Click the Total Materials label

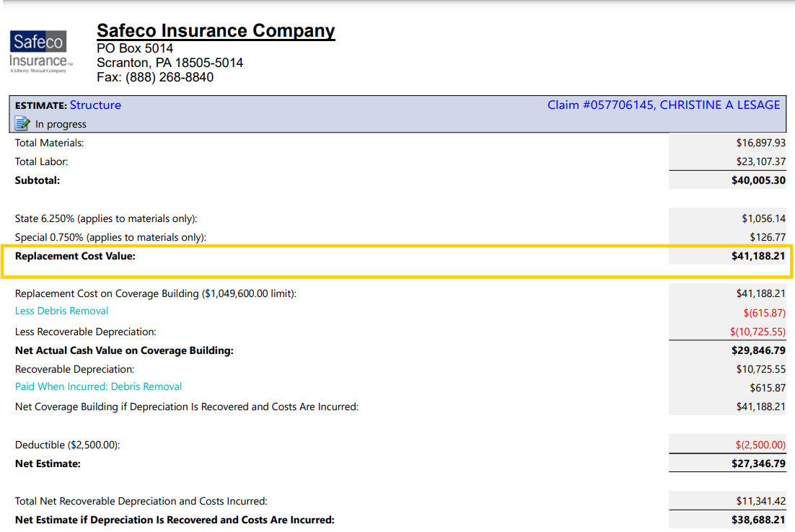[50, 143]
